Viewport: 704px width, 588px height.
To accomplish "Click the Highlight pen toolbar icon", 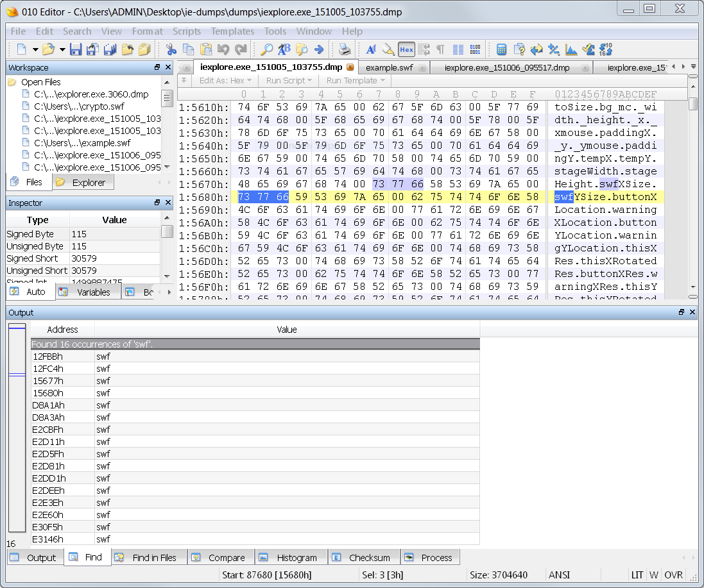I will click(x=388, y=49).
